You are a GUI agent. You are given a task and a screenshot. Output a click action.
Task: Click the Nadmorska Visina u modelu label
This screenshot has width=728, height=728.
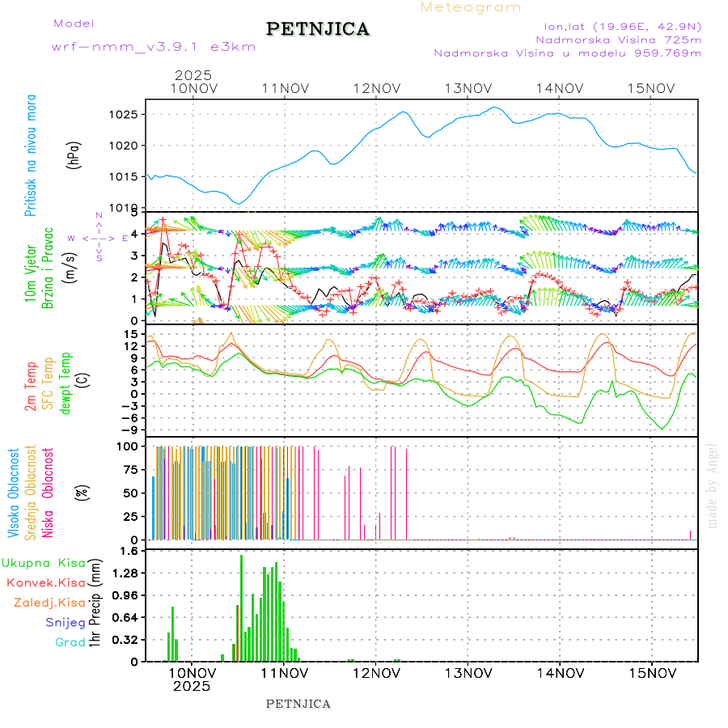tap(567, 53)
